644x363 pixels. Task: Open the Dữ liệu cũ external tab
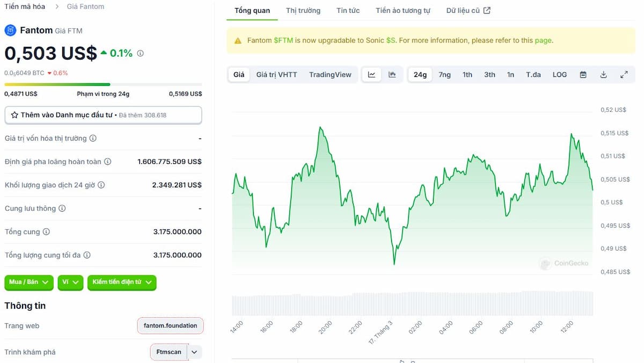(469, 11)
